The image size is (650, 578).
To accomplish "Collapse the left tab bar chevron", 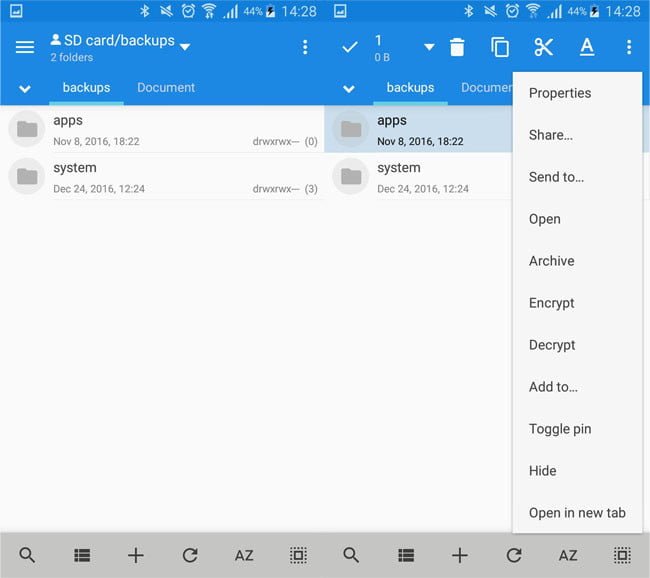I will tap(25, 88).
